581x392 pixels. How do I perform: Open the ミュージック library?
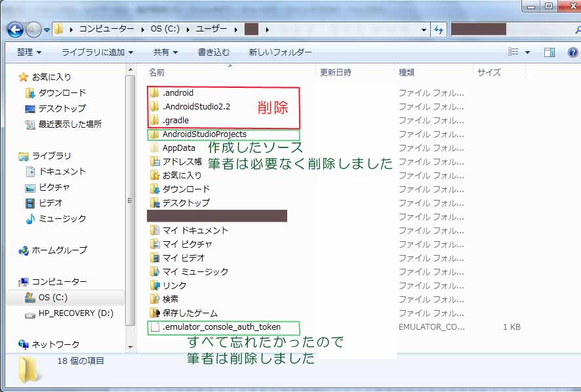[x=55, y=218]
